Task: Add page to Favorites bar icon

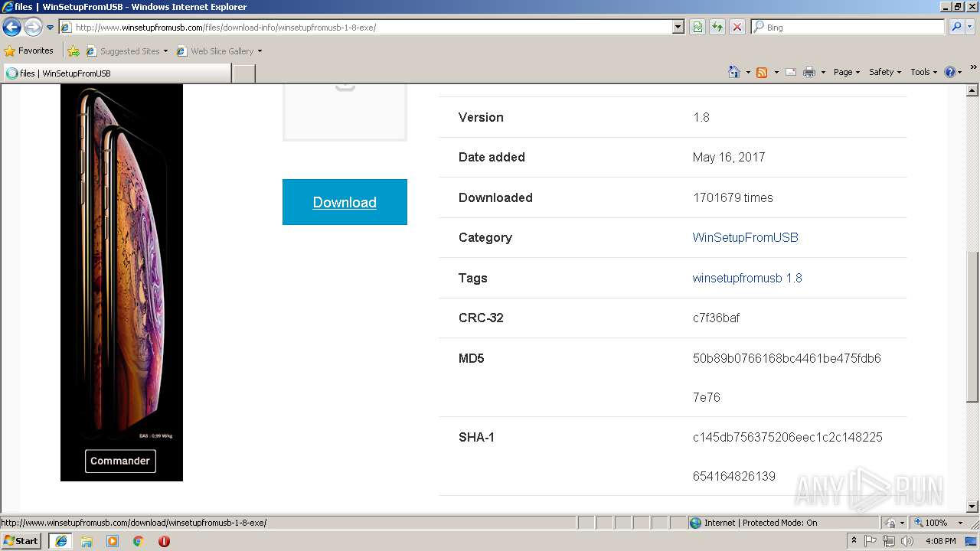Action: coord(73,51)
